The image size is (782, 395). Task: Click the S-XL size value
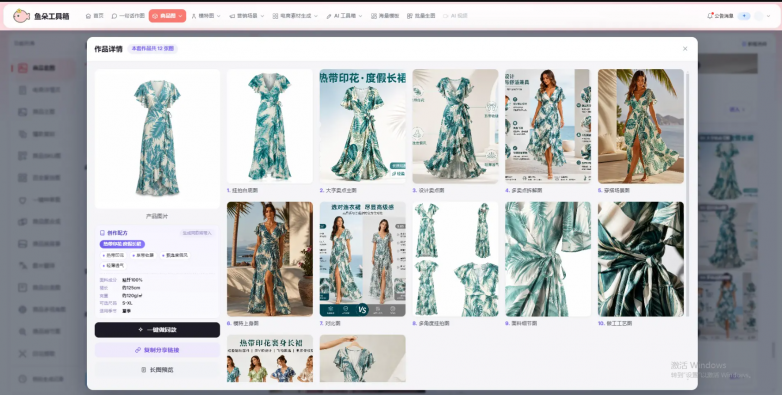pyautogui.click(x=127, y=303)
